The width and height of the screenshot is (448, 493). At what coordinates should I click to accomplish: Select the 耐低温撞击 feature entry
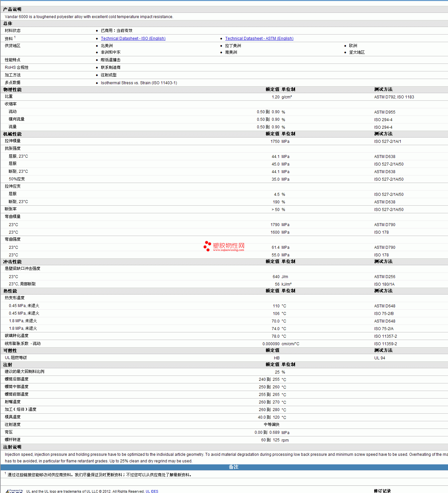111,60
